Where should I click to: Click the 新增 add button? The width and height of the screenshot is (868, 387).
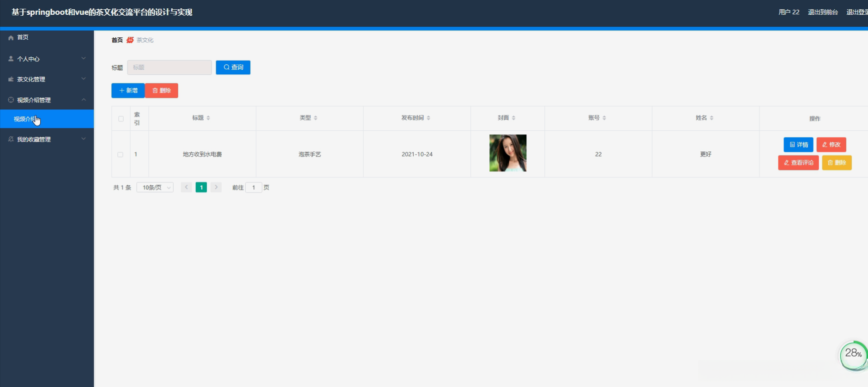(128, 91)
